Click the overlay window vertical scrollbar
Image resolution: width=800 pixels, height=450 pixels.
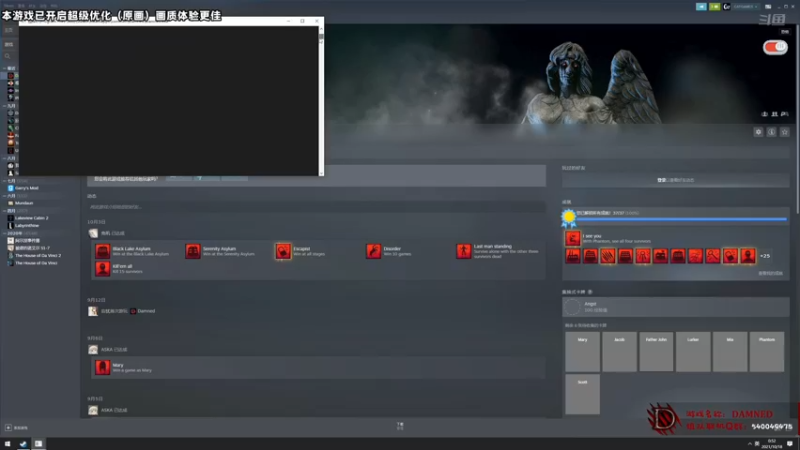coord(321,100)
